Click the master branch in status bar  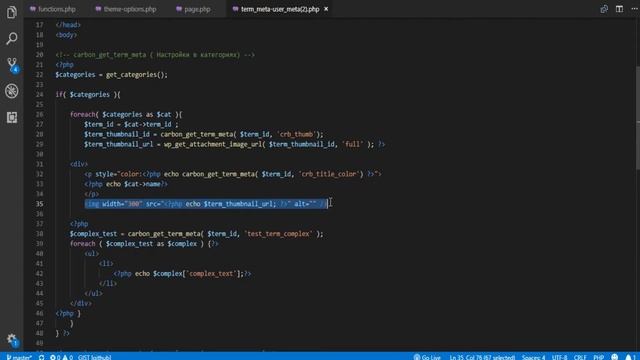[19, 357]
